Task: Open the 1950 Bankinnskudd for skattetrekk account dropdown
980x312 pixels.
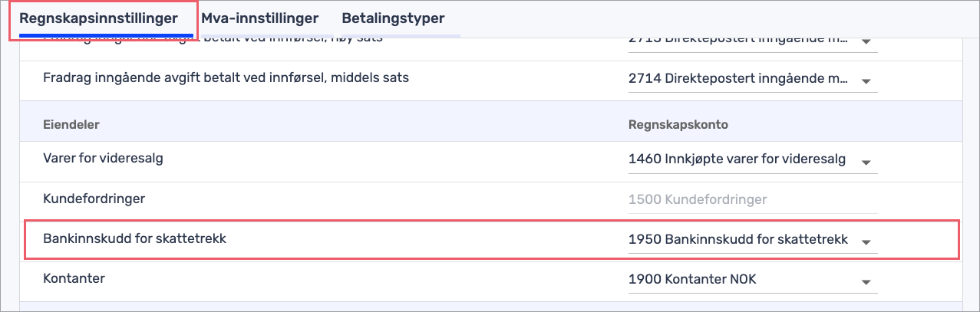Action: (x=753, y=240)
